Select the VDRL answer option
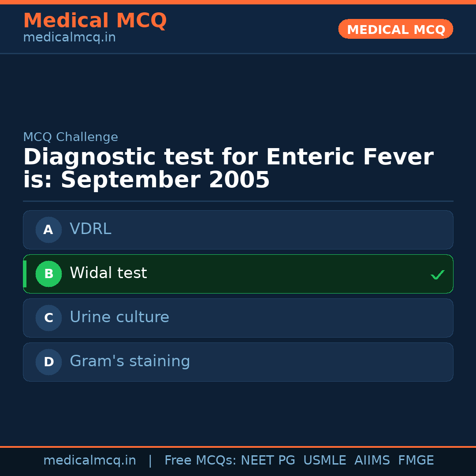The height and width of the screenshot is (476, 476). 238,230
